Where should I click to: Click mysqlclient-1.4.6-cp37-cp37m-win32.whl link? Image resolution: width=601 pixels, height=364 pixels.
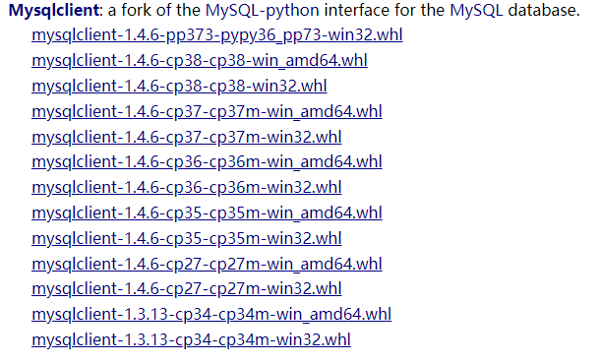pos(186,137)
